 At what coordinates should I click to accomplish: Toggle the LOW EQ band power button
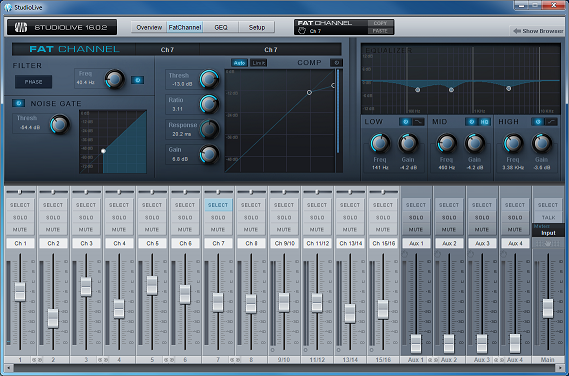tap(405, 122)
